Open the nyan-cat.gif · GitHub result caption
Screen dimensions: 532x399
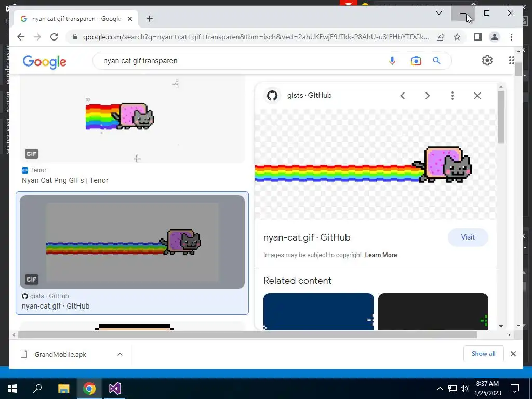point(56,306)
